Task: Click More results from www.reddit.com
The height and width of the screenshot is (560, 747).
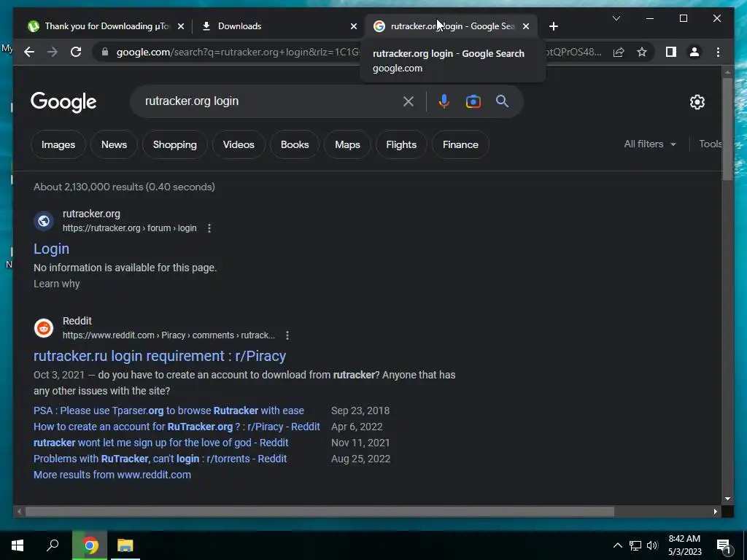Action: point(112,475)
